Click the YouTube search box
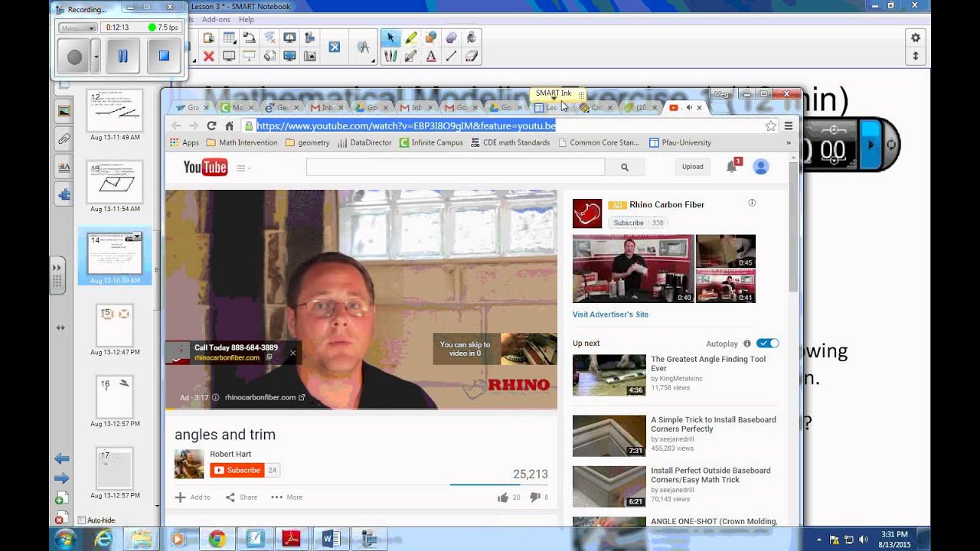This screenshot has width=980, height=551. [456, 167]
